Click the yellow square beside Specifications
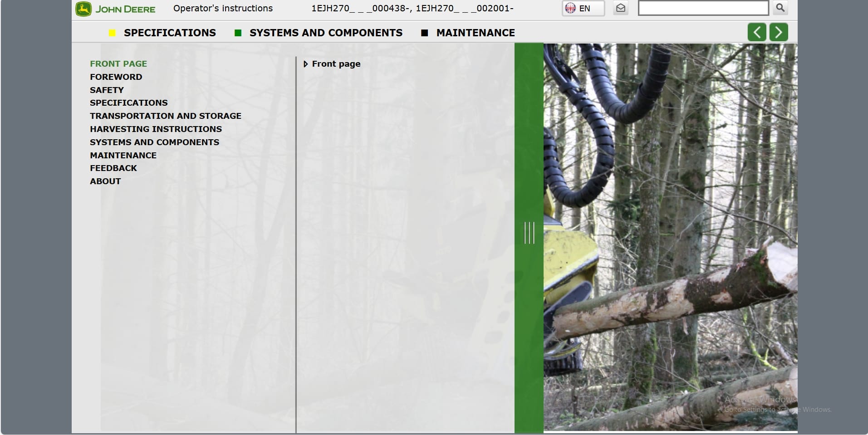 click(x=112, y=33)
